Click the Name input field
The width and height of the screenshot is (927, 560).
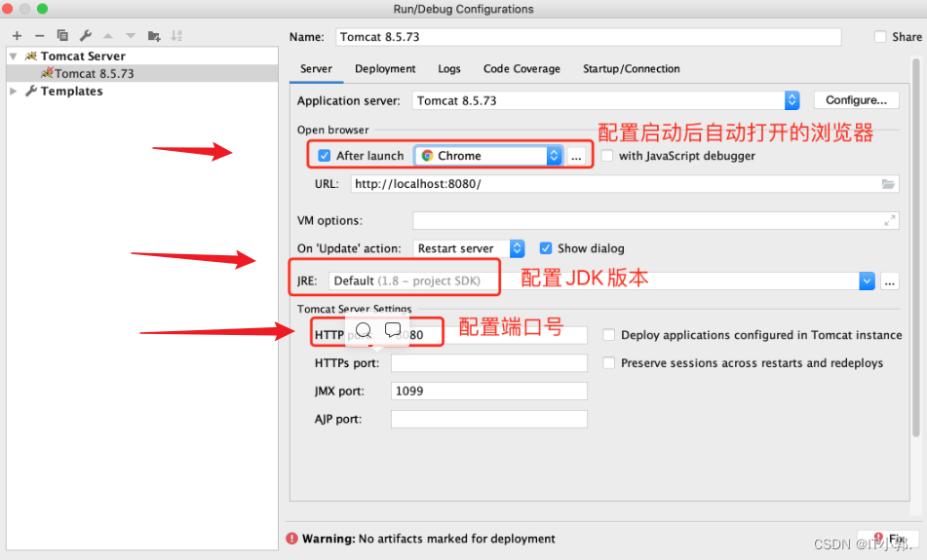tap(588, 37)
